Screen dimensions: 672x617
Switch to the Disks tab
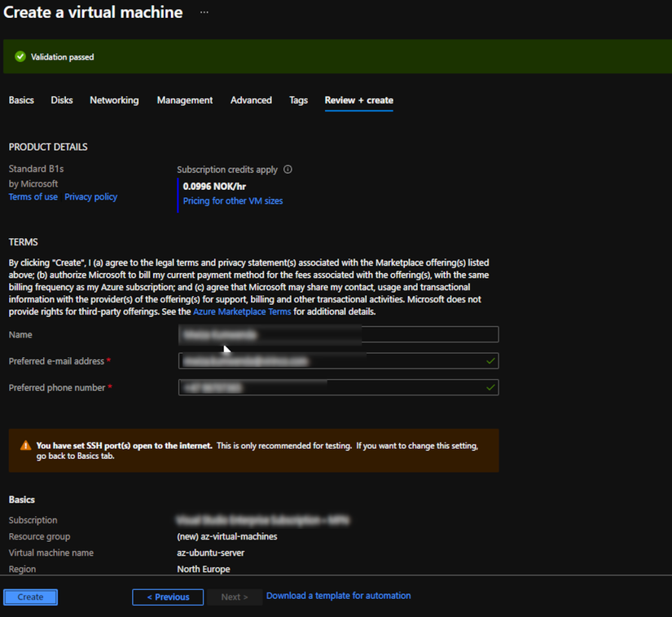coord(62,100)
